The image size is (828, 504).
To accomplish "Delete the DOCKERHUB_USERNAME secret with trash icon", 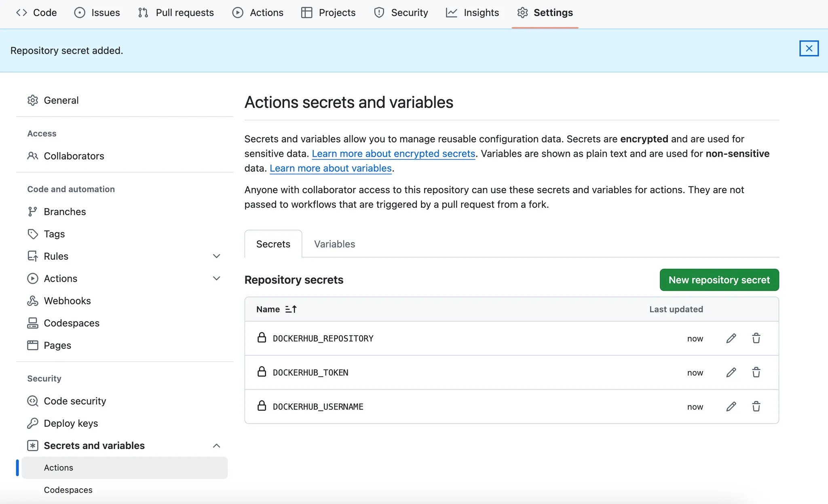I will click(756, 407).
